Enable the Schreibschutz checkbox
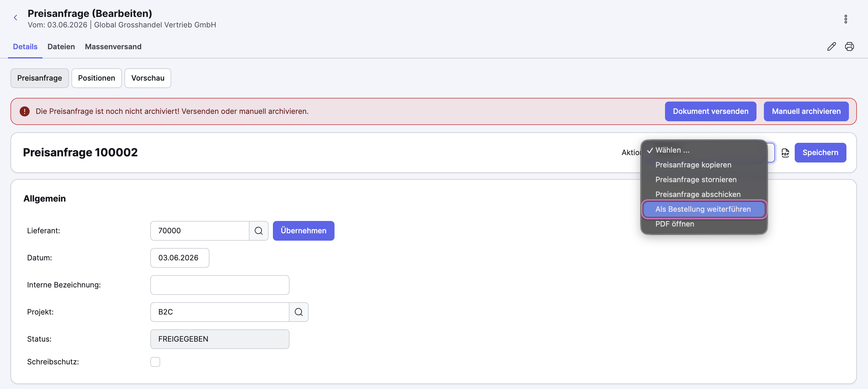This screenshot has height=389, width=868. [x=155, y=362]
